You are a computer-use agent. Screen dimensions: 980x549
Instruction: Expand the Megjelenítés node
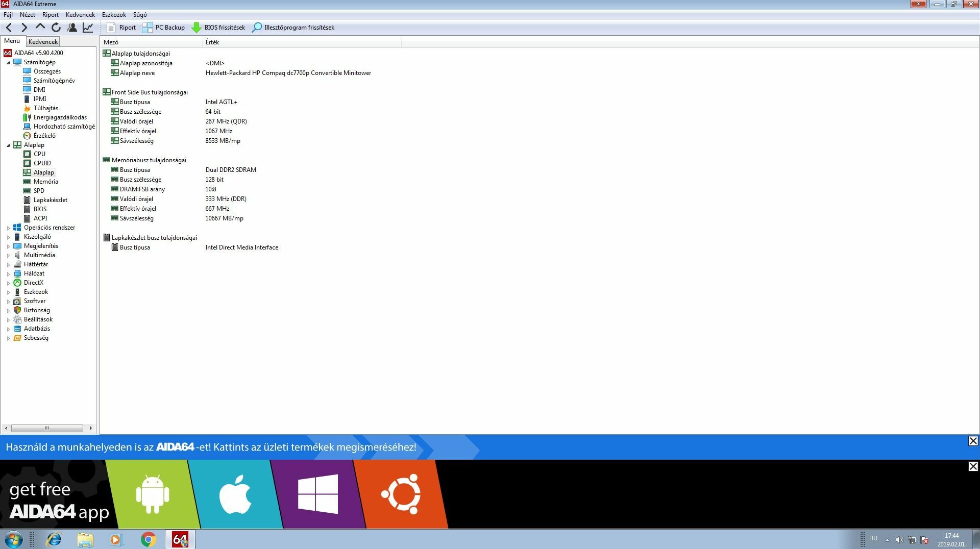pyautogui.click(x=8, y=246)
